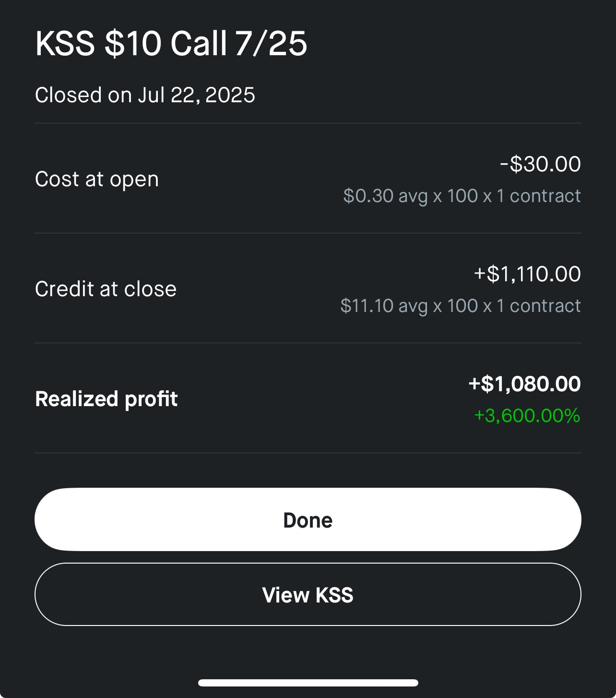
Task: Tap the 1 contract text under credit
Action: point(538,306)
